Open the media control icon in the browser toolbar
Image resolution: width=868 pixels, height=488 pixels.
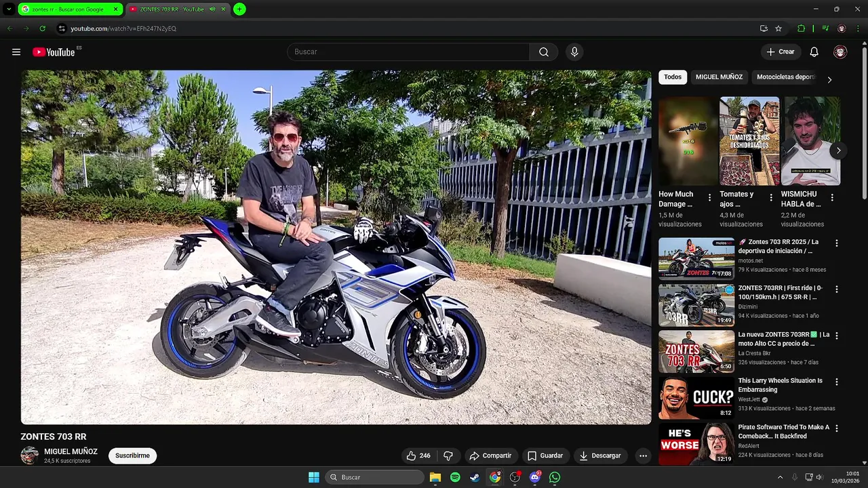coord(825,28)
